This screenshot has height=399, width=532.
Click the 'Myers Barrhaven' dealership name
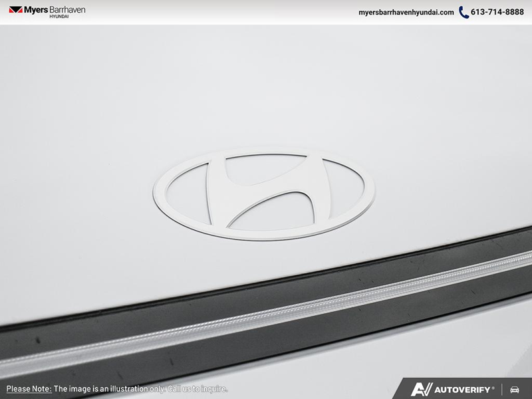[x=55, y=10]
